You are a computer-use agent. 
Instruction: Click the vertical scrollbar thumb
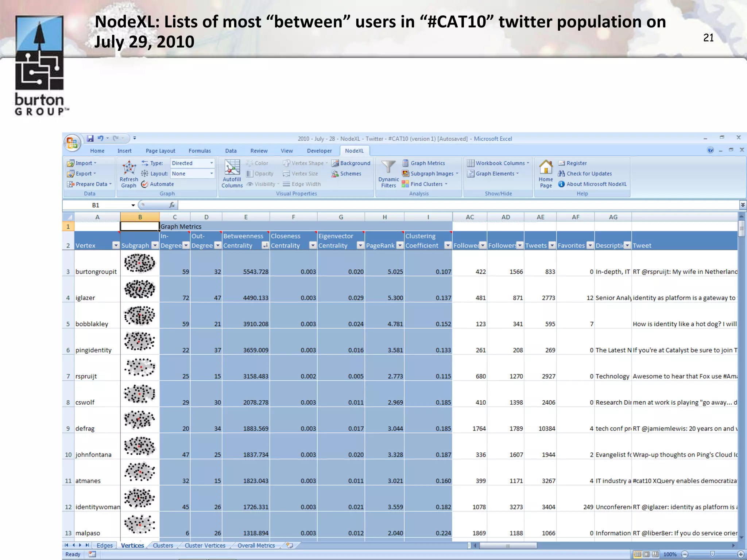pos(742,229)
